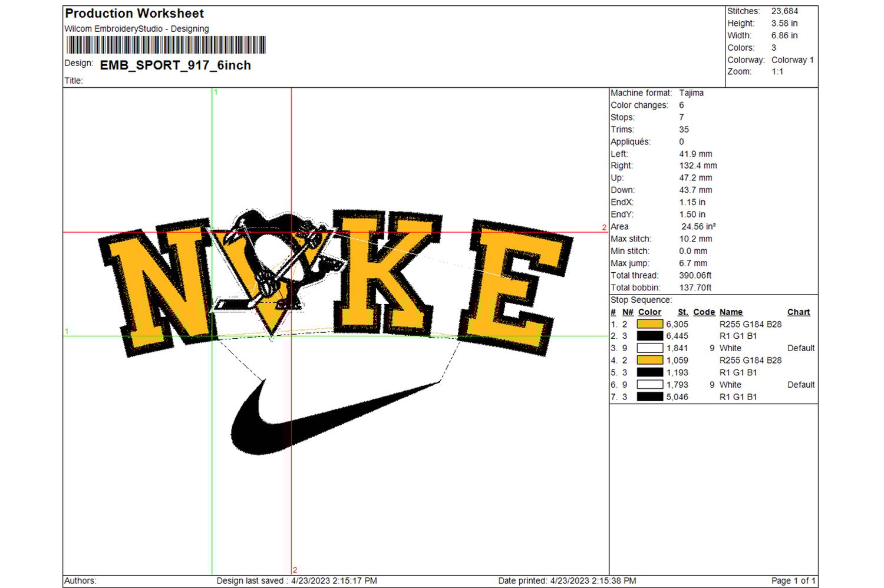Click the down extent value "43.7 mm"

(695, 190)
